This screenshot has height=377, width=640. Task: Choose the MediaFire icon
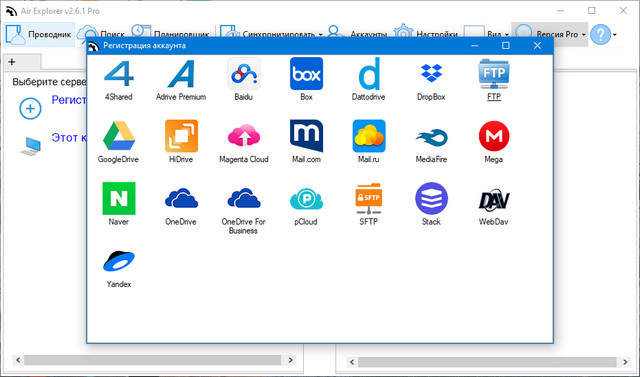(x=431, y=136)
